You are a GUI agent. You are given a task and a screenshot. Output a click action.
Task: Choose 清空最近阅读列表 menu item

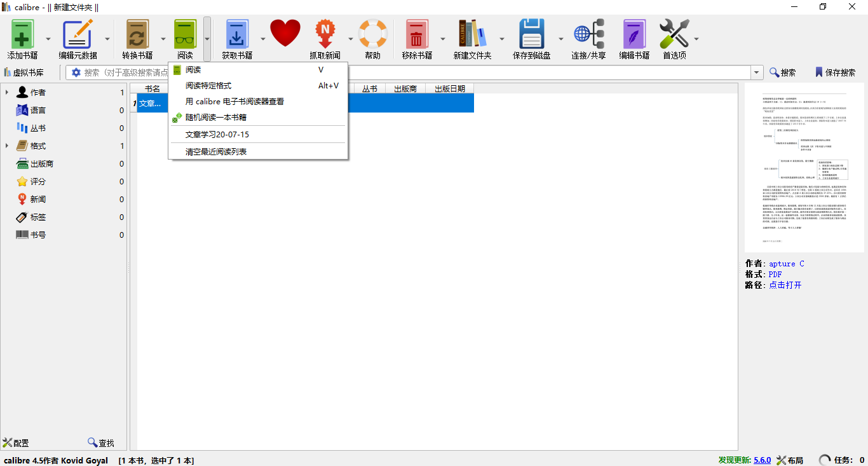258,152
